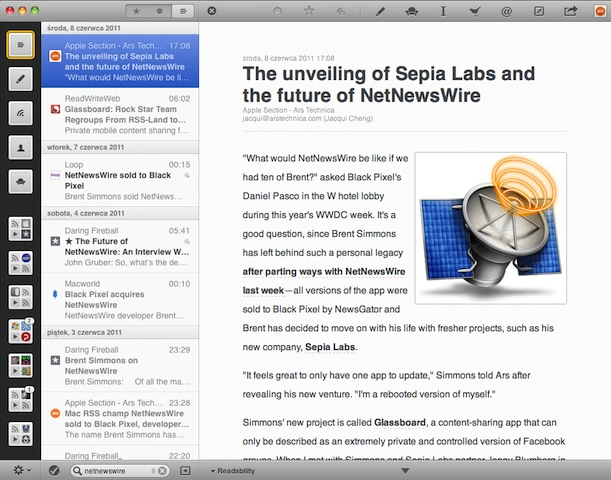Mark all as read checkmark button
Viewport: 611px width, 480px height.
tap(54, 471)
